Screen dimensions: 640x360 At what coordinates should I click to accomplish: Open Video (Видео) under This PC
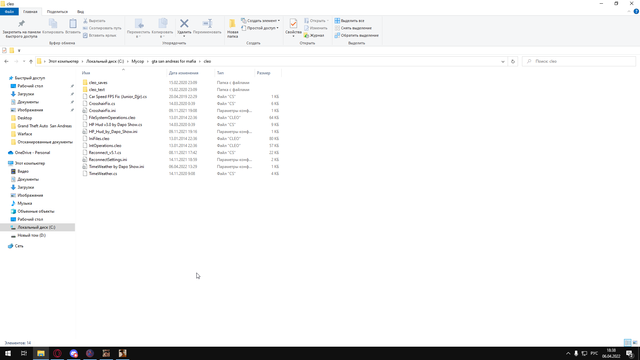pos(23,171)
